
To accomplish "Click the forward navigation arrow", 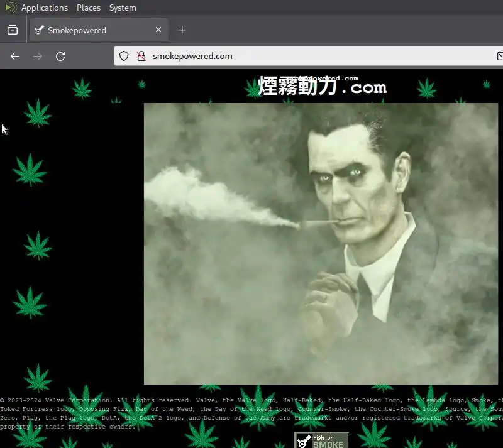I will click(x=38, y=57).
